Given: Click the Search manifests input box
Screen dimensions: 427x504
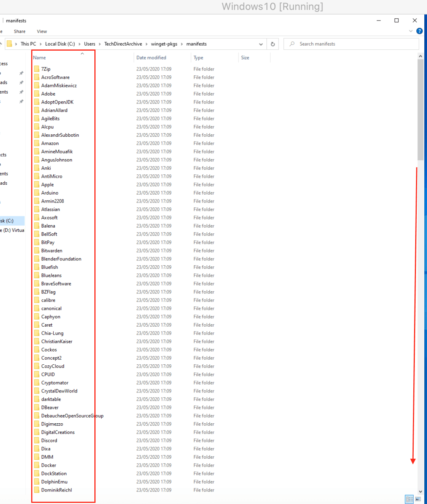Looking at the screenshot, I should (x=354, y=44).
